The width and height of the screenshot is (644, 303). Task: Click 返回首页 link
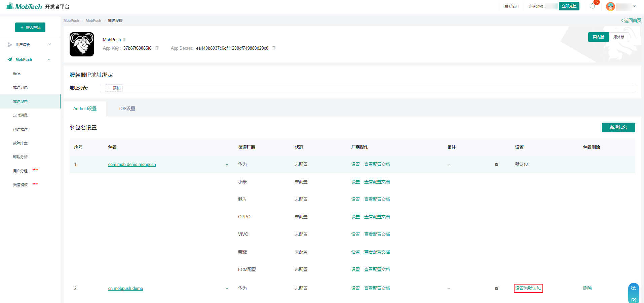pos(631,20)
